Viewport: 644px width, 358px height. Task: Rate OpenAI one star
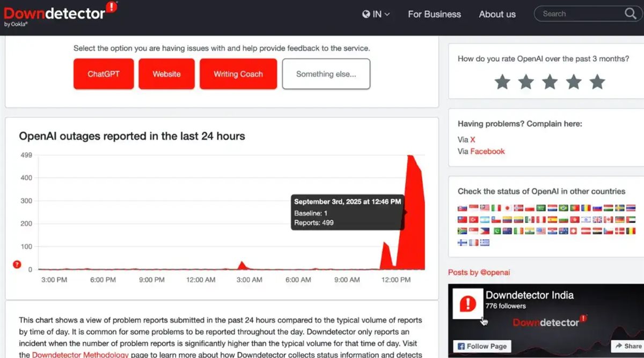coord(502,82)
